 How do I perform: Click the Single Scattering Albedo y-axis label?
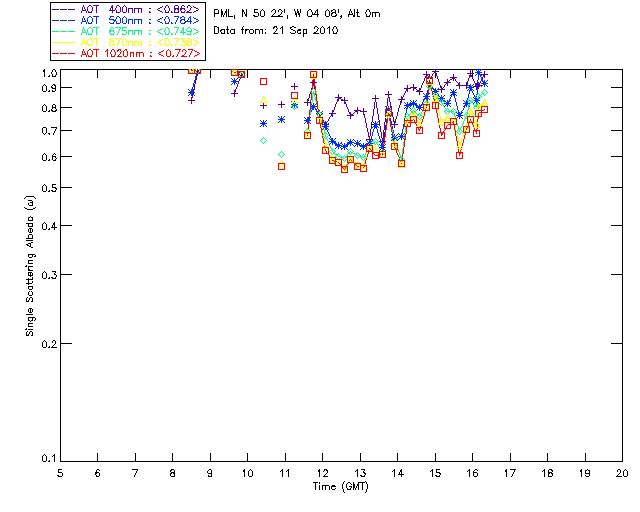tap(31, 265)
